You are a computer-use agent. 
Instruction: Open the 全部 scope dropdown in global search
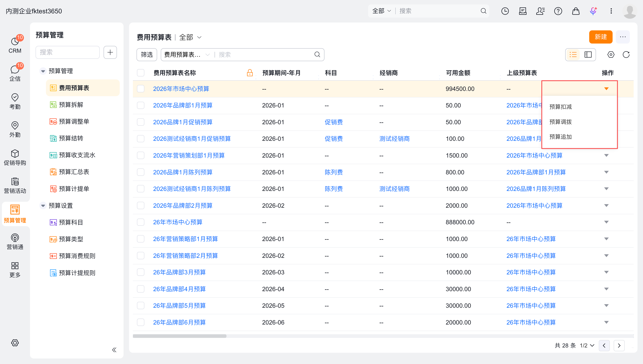[x=381, y=11]
